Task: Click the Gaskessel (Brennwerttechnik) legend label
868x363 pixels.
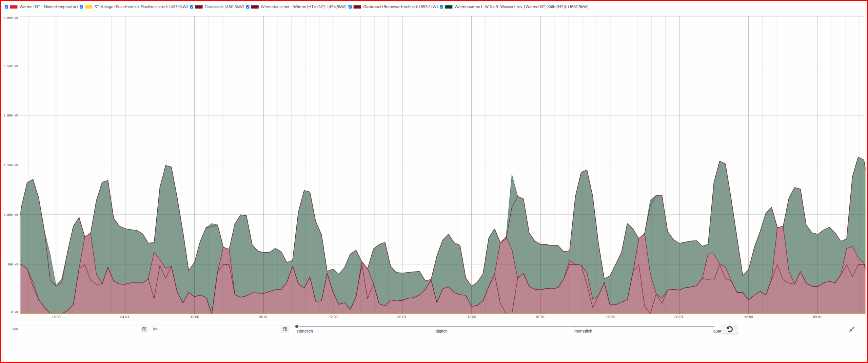Action: (x=400, y=7)
